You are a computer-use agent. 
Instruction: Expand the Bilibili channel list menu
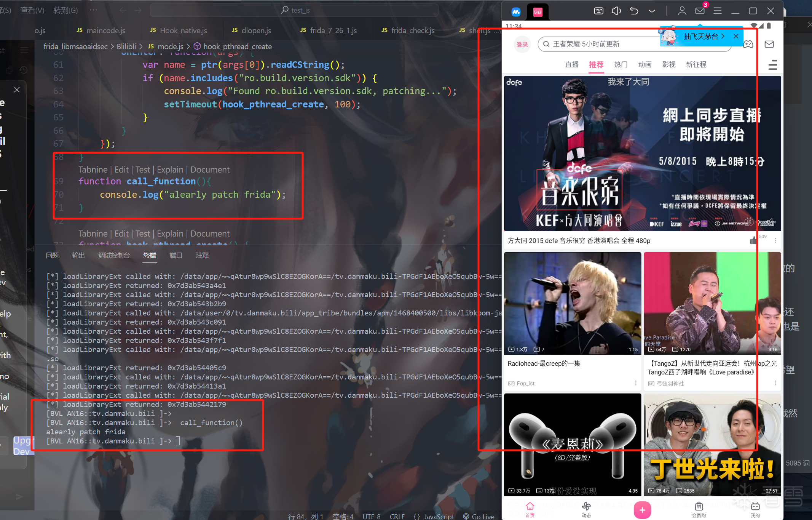click(x=772, y=65)
